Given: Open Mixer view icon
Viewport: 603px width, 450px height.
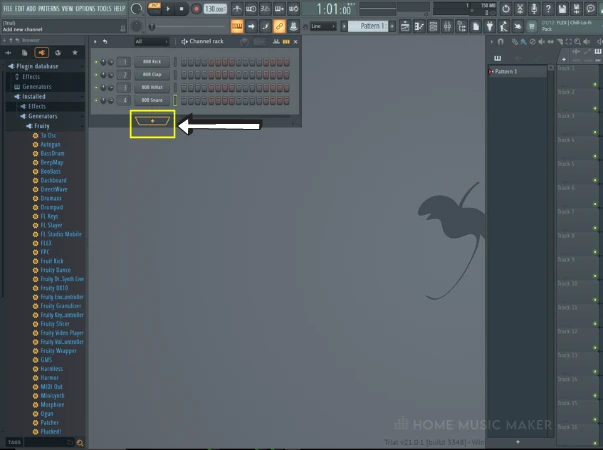Looking at the screenshot, I should (447, 26).
